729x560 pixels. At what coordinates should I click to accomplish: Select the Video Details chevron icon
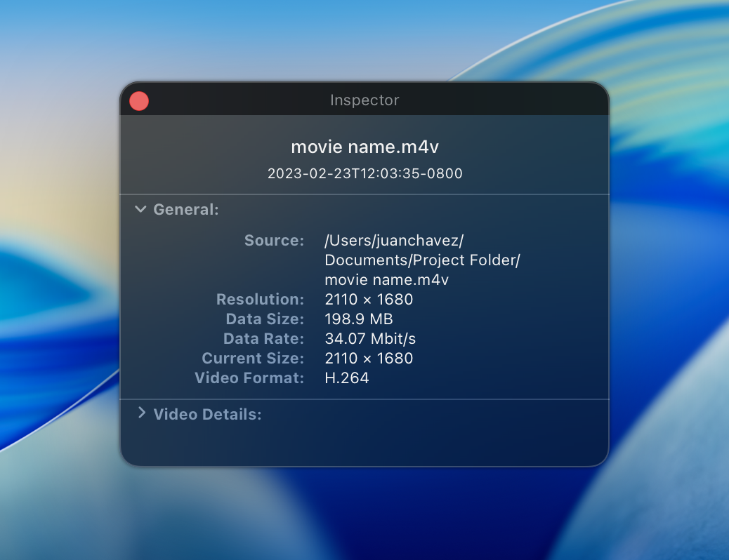click(x=140, y=414)
